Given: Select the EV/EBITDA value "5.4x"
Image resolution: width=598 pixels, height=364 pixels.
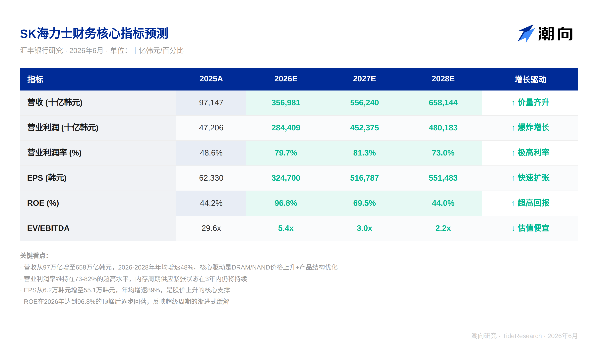Looking at the screenshot, I should [x=286, y=228].
